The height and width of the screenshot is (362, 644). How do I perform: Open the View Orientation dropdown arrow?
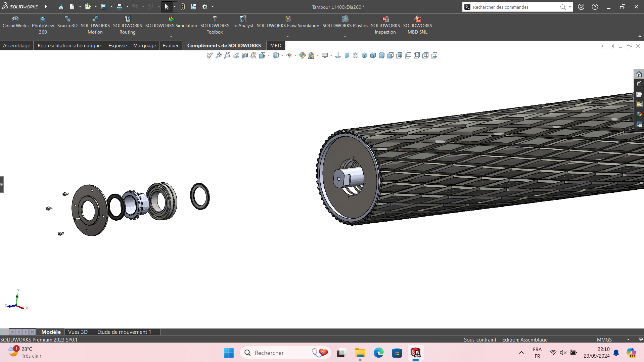coord(269,56)
